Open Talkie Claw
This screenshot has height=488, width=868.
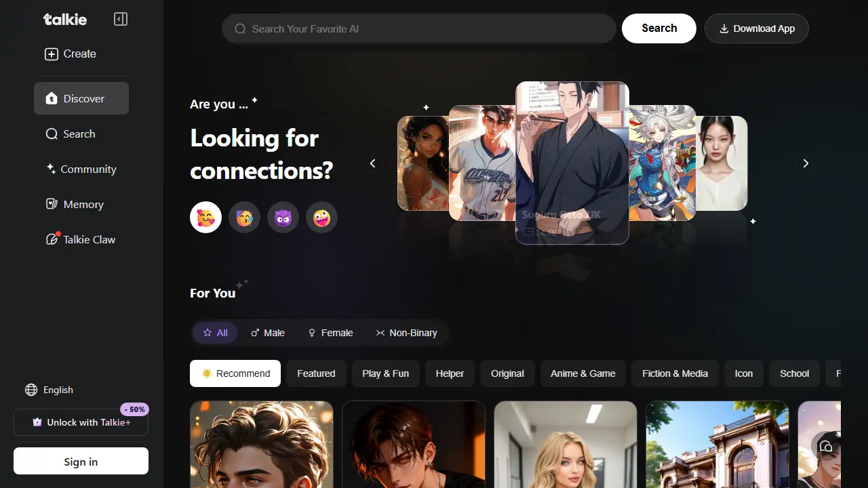pos(81,240)
